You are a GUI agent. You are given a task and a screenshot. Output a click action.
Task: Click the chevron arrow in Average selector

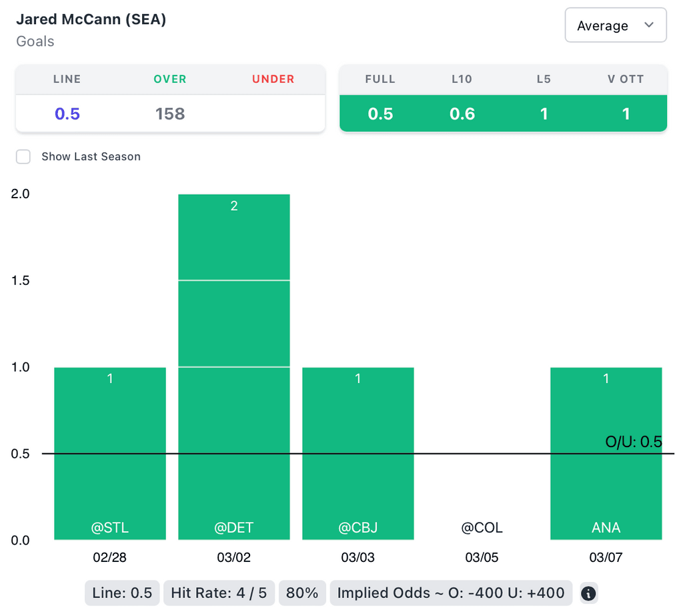coord(648,25)
